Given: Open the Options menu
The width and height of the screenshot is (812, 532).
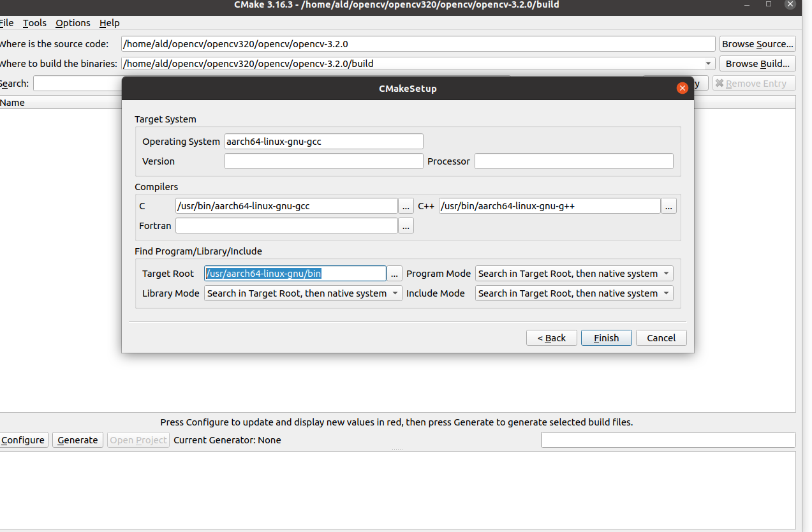Looking at the screenshot, I should pos(73,23).
